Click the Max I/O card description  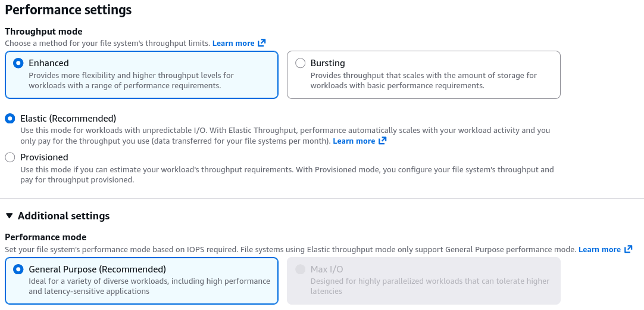coord(430,286)
